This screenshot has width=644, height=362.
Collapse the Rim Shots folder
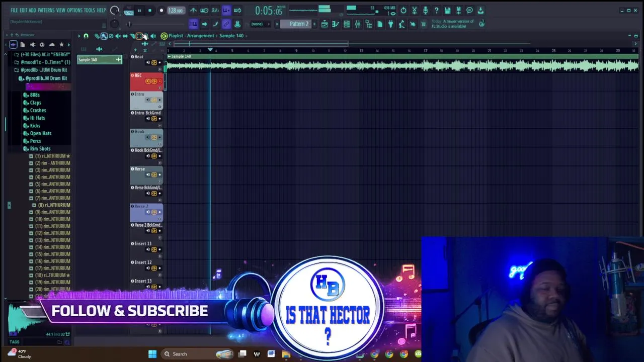click(37, 149)
